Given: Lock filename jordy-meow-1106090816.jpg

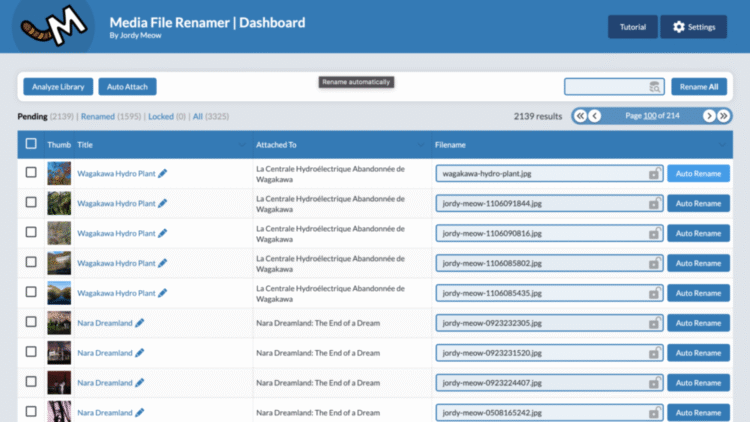Looking at the screenshot, I should [x=654, y=233].
